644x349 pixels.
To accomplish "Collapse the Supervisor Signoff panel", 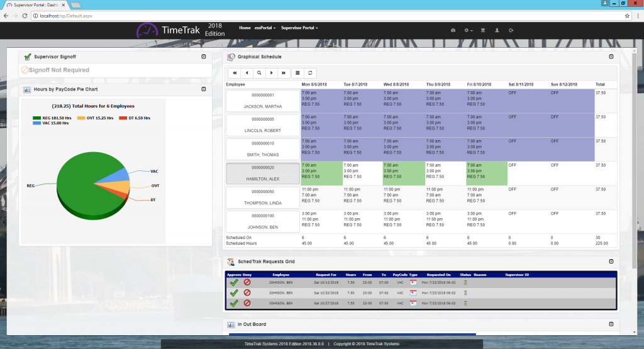I will pos(204,57).
